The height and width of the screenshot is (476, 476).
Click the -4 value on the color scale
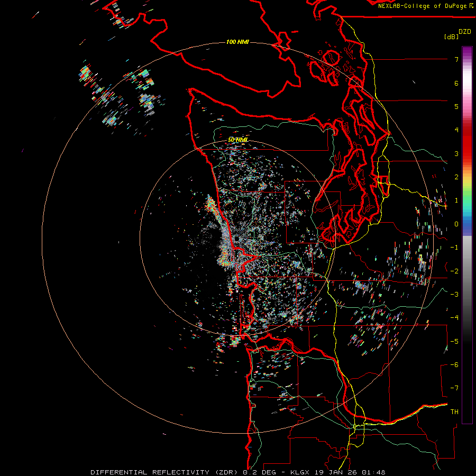[x=454, y=317]
